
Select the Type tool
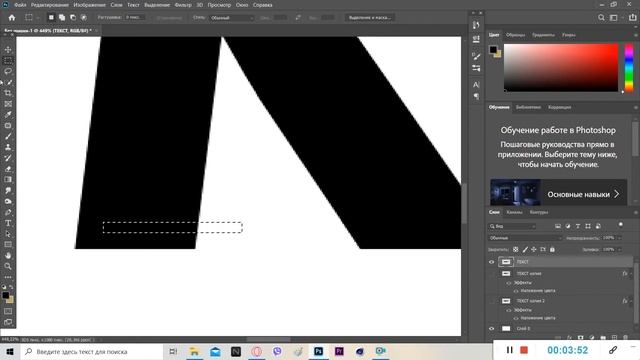8,223
